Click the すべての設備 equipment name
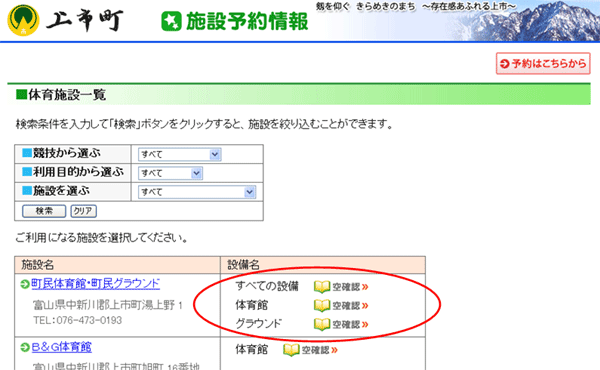600x370 pixels. pyautogui.click(x=267, y=286)
